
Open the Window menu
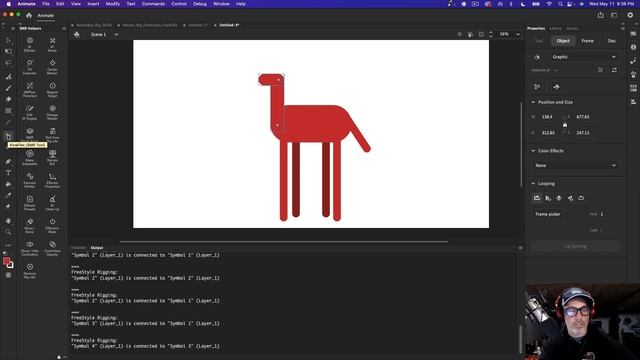tap(221, 4)
